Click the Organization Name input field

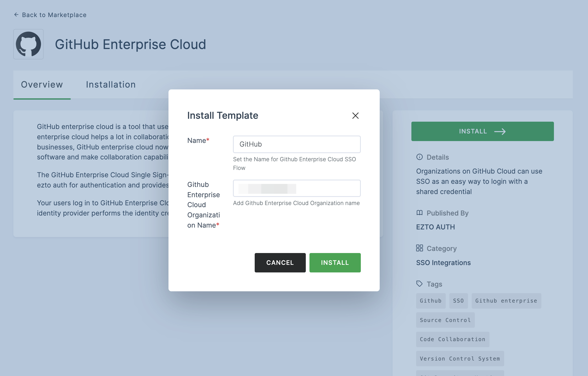point(297,188)
